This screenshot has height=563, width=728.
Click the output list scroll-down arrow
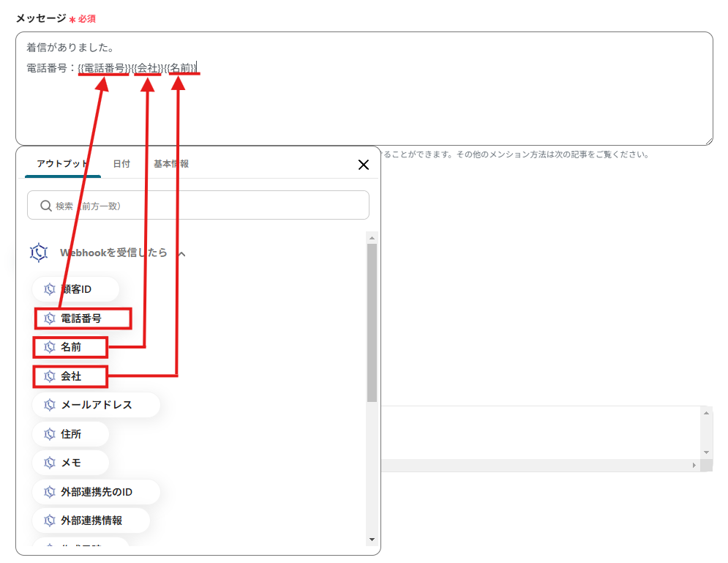coord(372,540)
